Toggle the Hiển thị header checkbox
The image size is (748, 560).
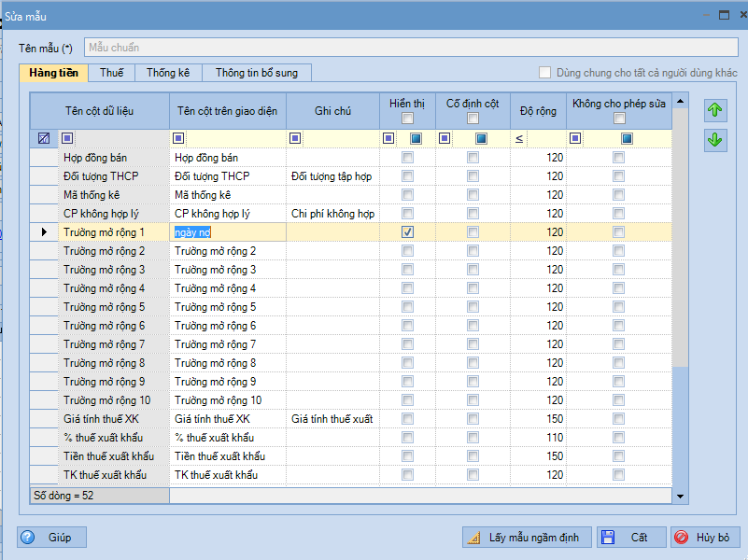pos(407,119)
